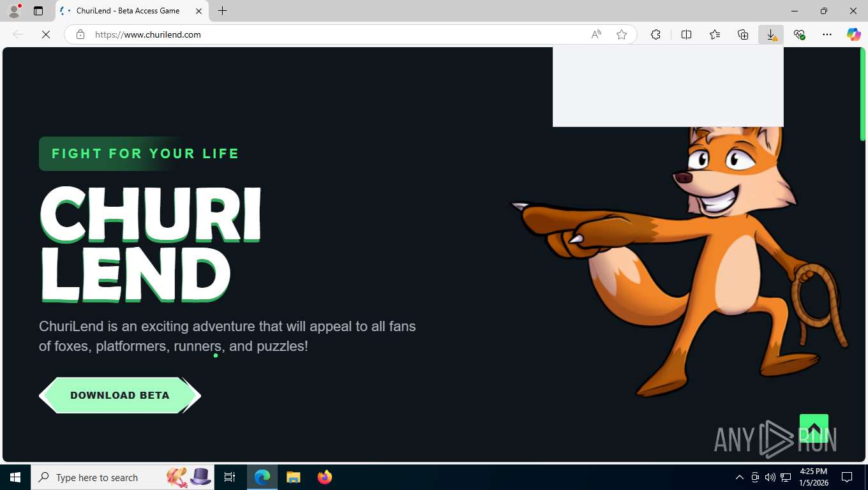Close the ChuriLend browser tab
868x490 pixels.
tap(198, 11)
